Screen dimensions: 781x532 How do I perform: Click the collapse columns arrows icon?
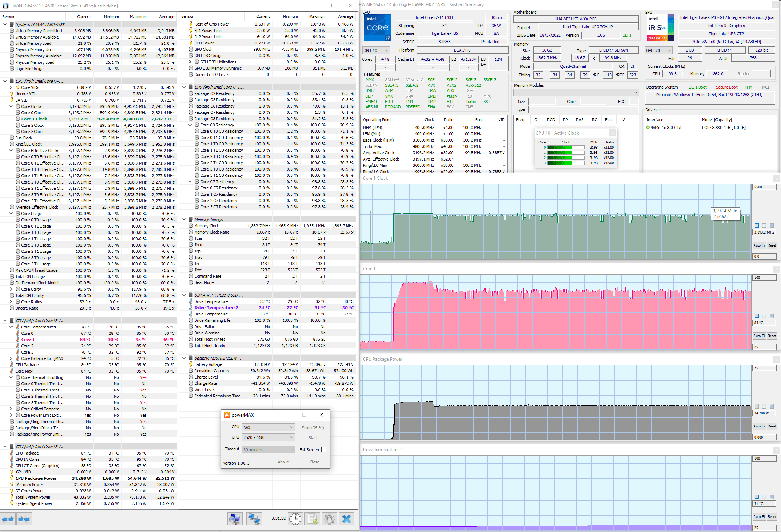pos(24,519)
